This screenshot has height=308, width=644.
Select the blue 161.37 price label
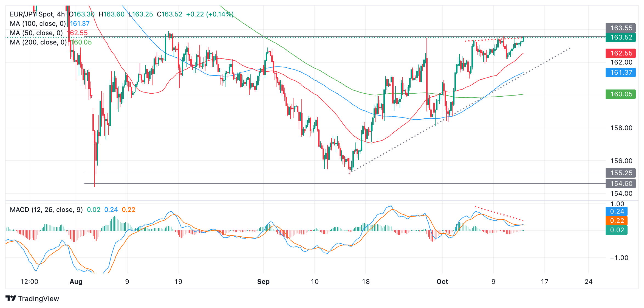point(620,72)
